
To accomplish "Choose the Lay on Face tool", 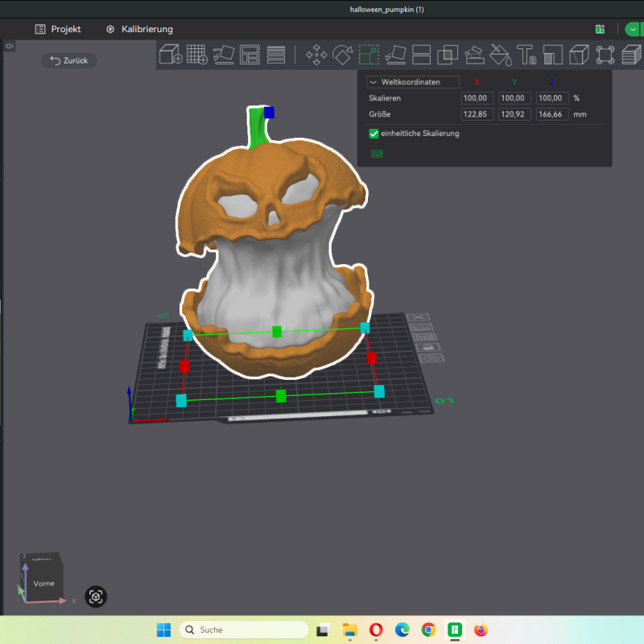I will coord(395,55).
